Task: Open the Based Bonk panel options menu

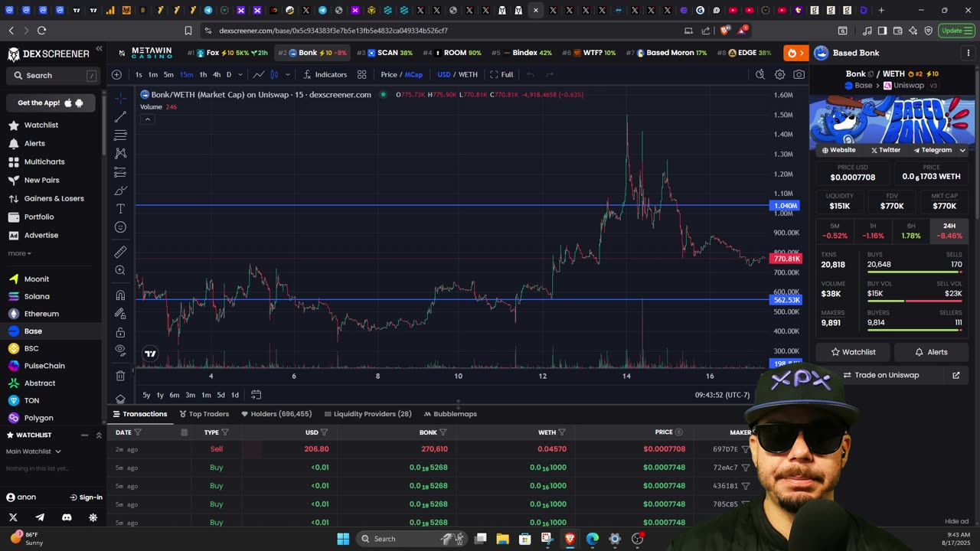Action: 969,53
